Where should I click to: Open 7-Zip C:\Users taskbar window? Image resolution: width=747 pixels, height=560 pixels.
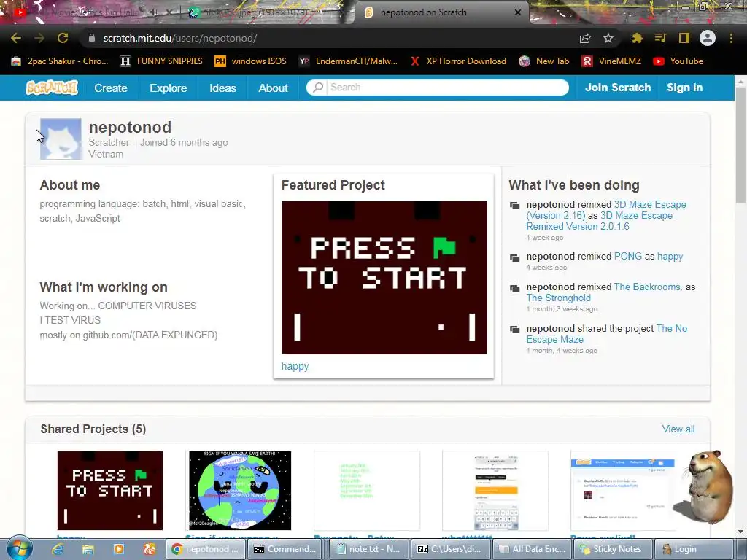[x=450, y=549]
